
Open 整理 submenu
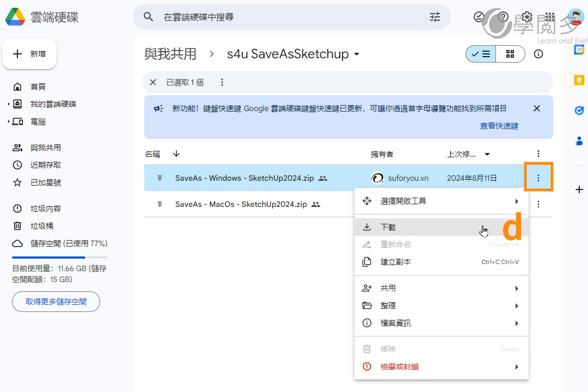[442, 306]
